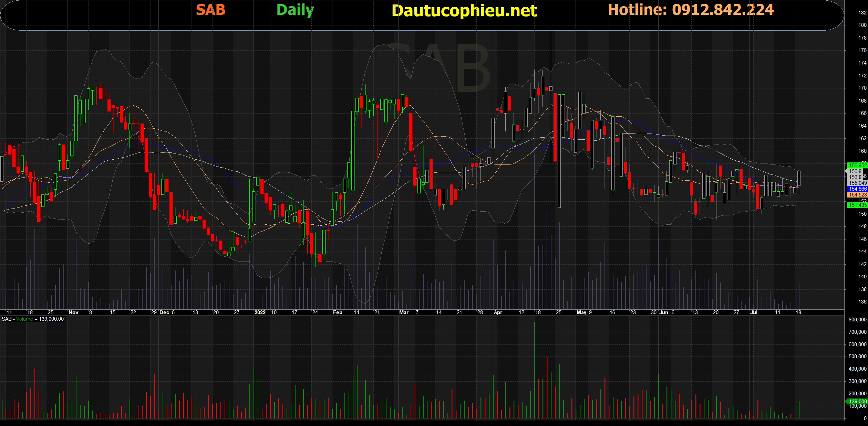Click the gray 155.049 price tag
Viewport: 868px width, 426px height.
click(857, 183)
